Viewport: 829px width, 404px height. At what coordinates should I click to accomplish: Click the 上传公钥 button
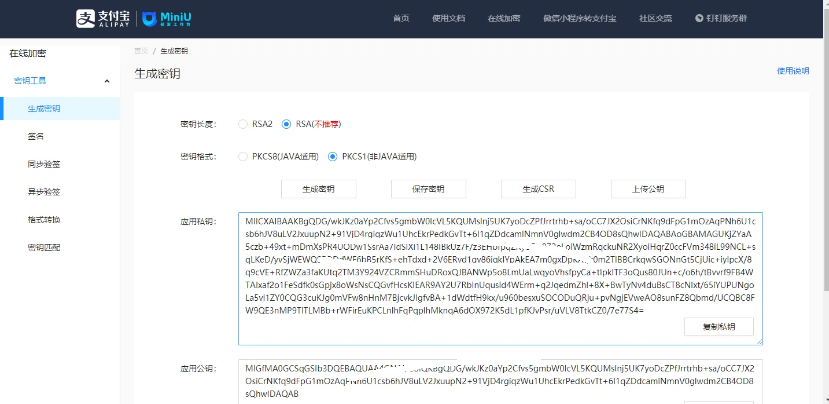pos(648,189)
